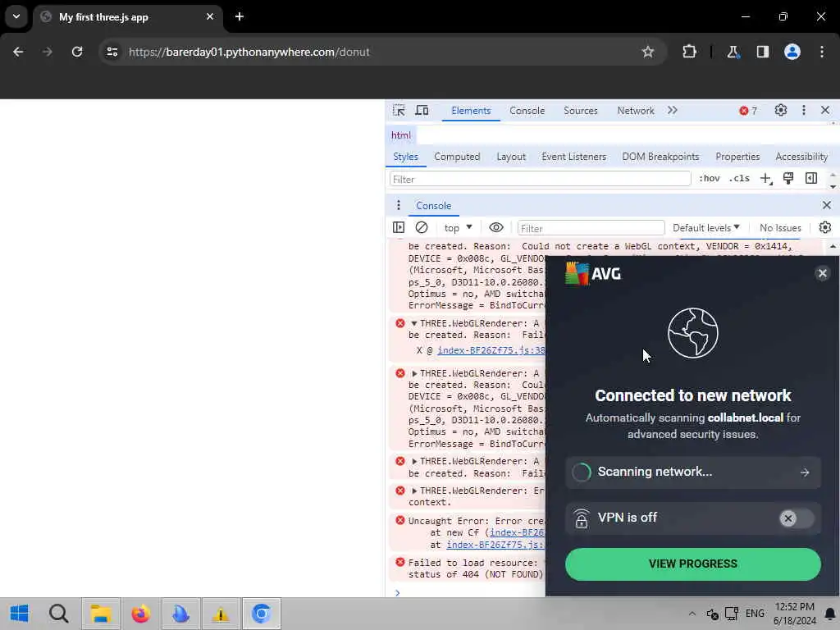
Task: Click the red error count badge showing 7
Action: [x=748, y=111]
